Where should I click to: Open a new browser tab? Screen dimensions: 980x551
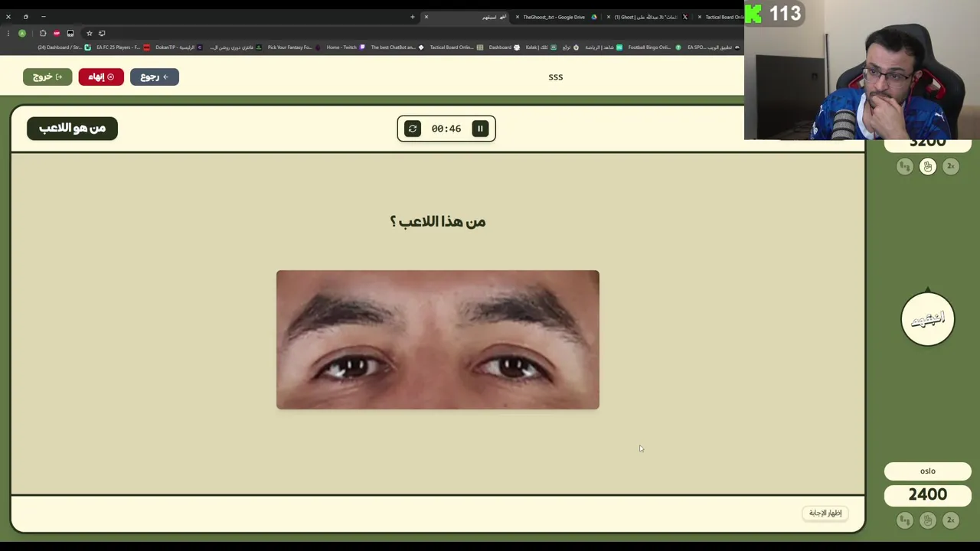(412, 17)
